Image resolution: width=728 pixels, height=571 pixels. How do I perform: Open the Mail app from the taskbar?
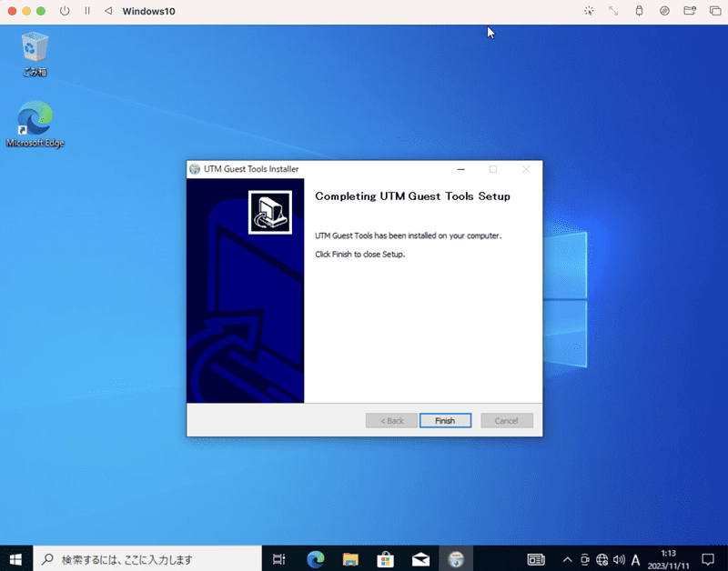[420, 559]
